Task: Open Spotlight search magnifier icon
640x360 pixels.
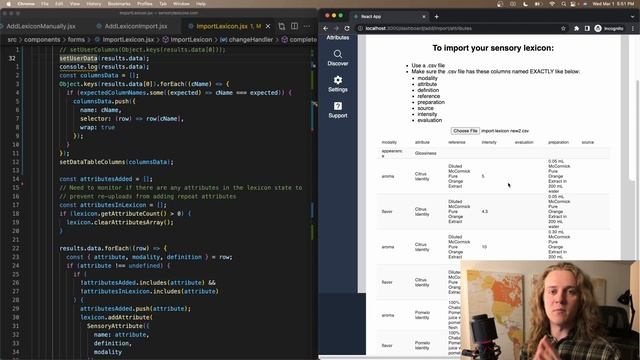Action: (564, 4)
